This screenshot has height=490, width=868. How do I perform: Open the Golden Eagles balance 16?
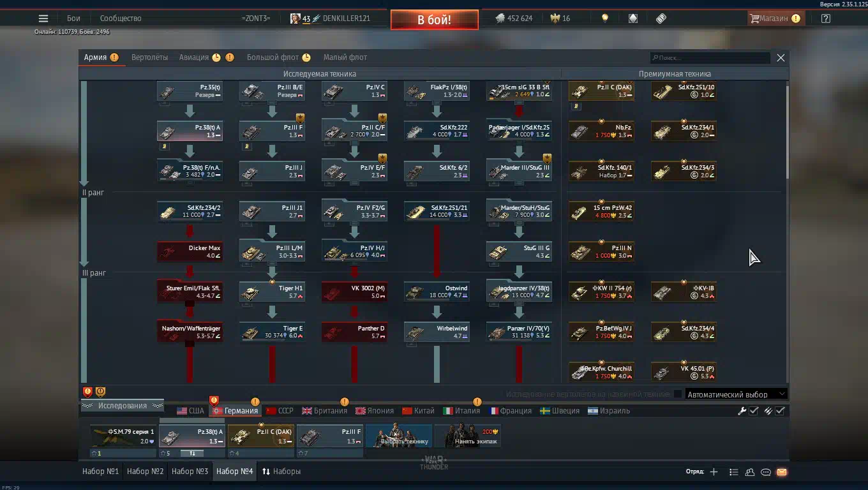(x=560, y=19)
